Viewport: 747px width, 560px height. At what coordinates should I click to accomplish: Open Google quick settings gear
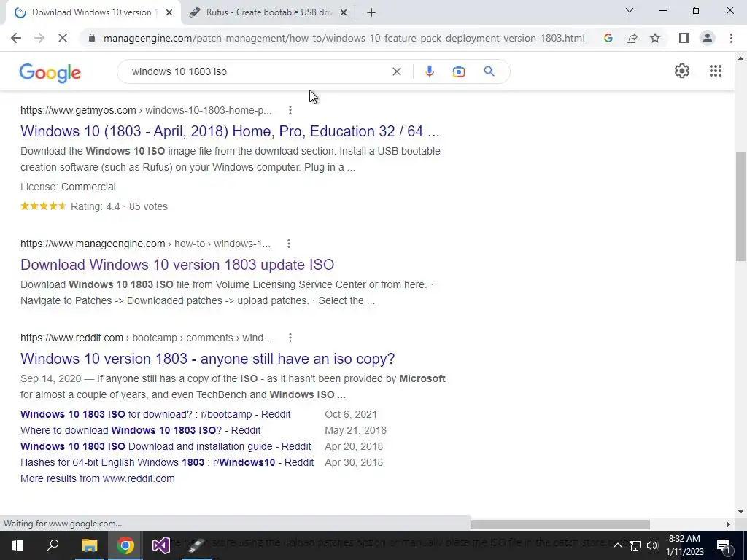[682, 71]
